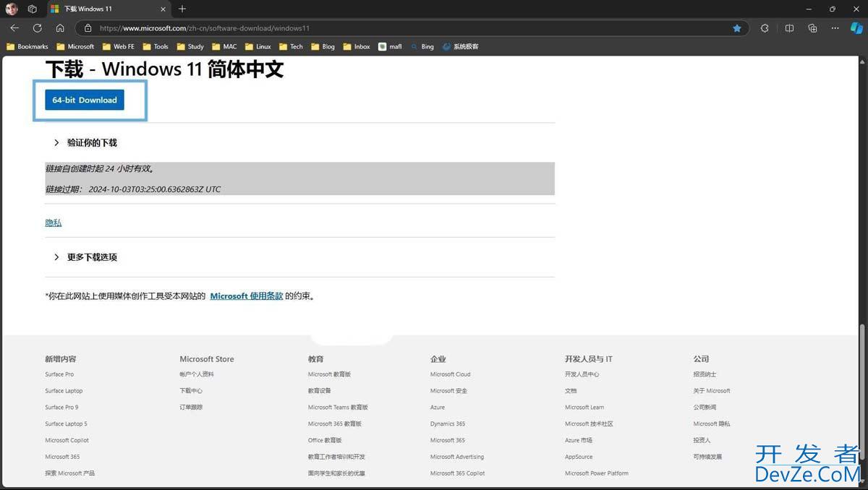Open the Bookmarks folder in the favorites bar
868x490 pixels.
[27, 46]
